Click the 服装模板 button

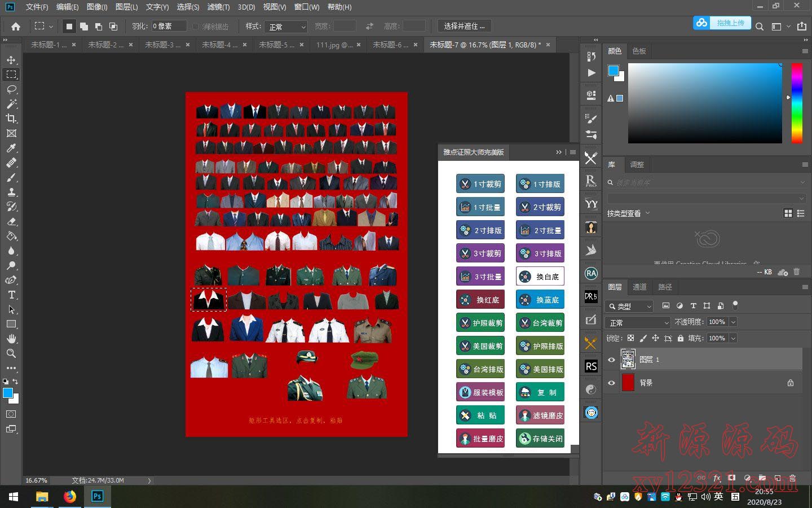pyautogui.click(x=480, y=392)
